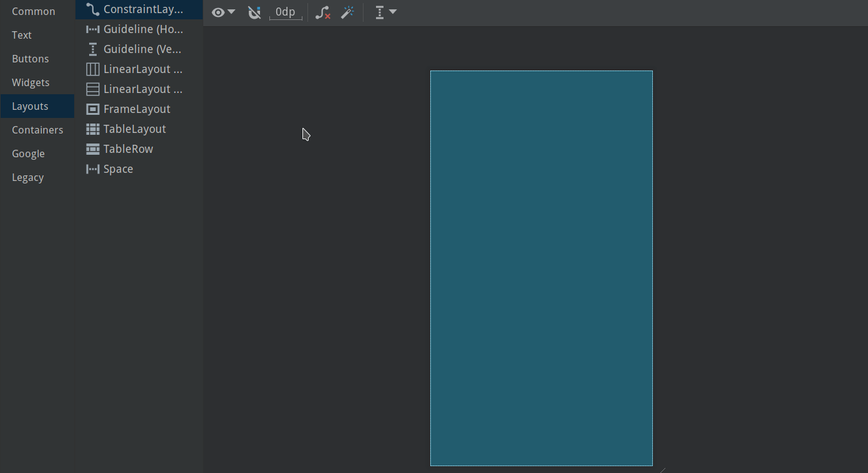The width and height of the screenshot is (868, 473).
Task: Select ConstraintLayout in the palette
Action: point(138,9)
